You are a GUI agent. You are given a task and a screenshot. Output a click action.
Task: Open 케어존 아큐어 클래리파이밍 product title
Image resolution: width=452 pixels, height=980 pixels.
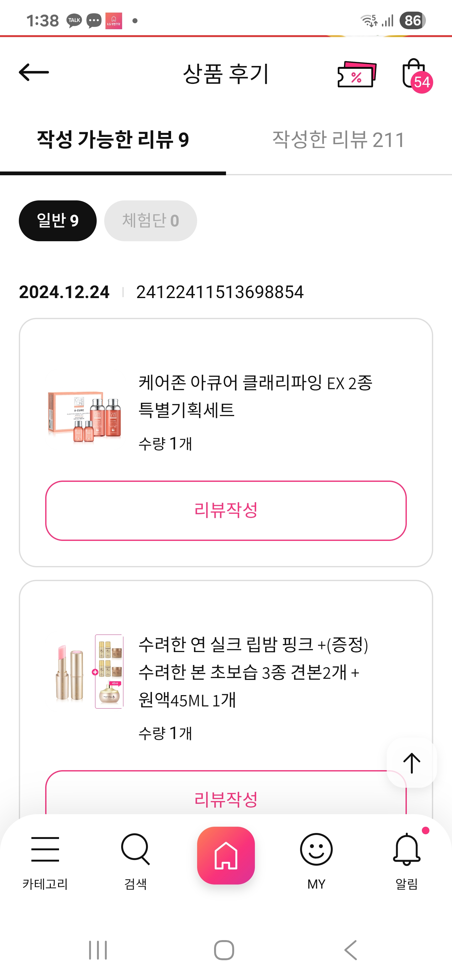(x=255, y=396)
